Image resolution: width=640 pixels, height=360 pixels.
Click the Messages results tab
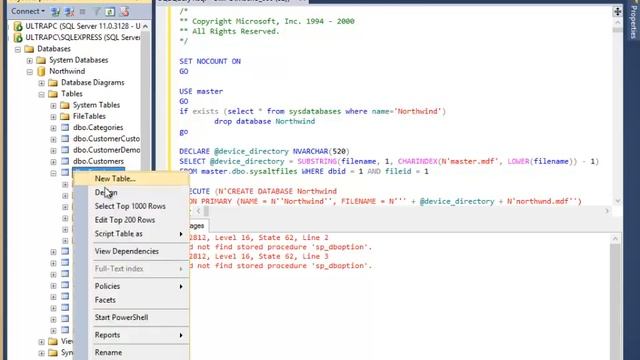pos(198,226)
